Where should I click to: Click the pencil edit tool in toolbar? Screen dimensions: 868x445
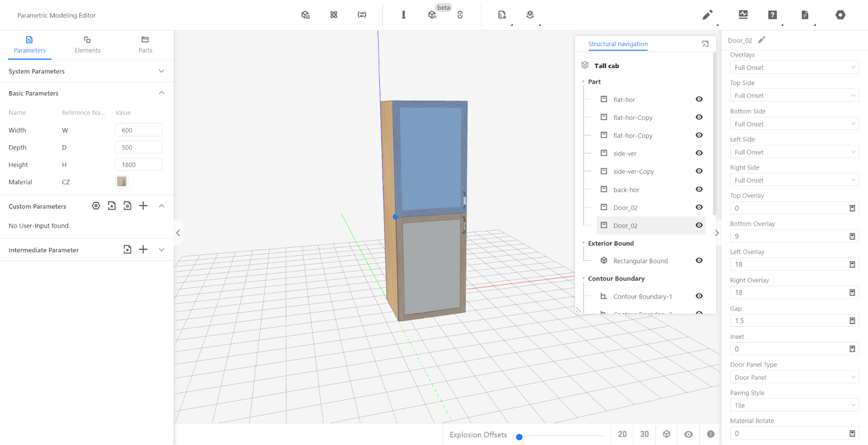point(707,15)
